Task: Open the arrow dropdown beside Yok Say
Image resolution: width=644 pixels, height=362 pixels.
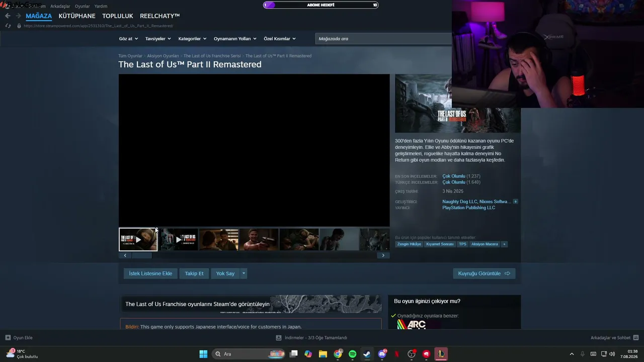Action: (244, 274)
